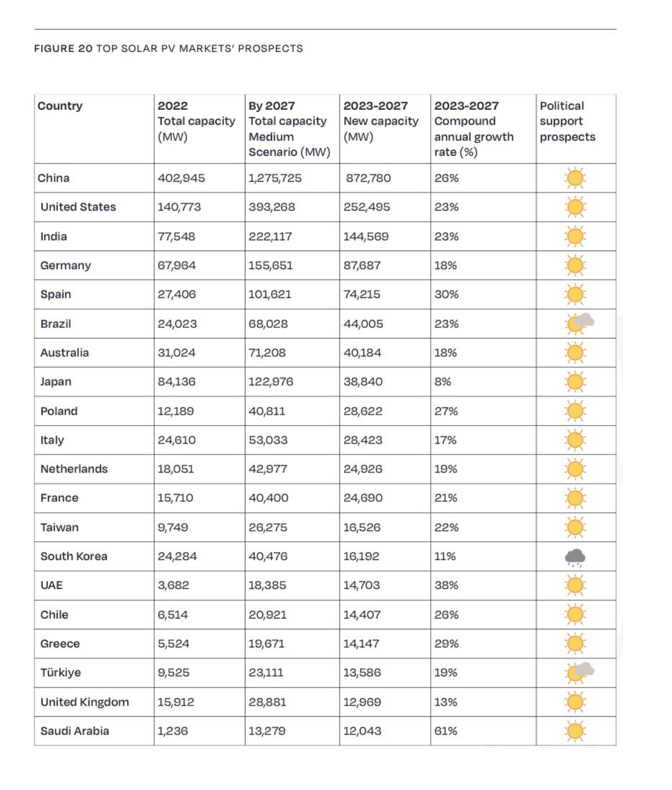Click the sun-and-cloud icon in Türkiye row
The height and width of the screenshot is (790, 672).
point(579,672)
